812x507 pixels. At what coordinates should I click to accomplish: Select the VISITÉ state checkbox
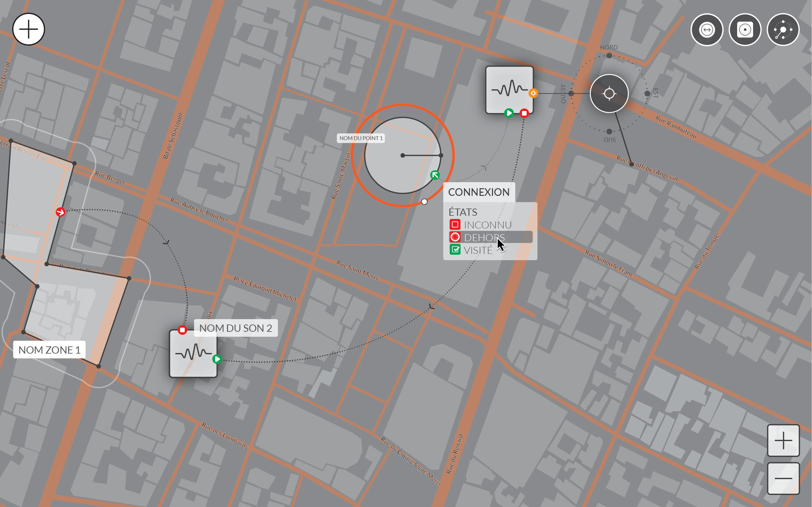pos(455,250)
